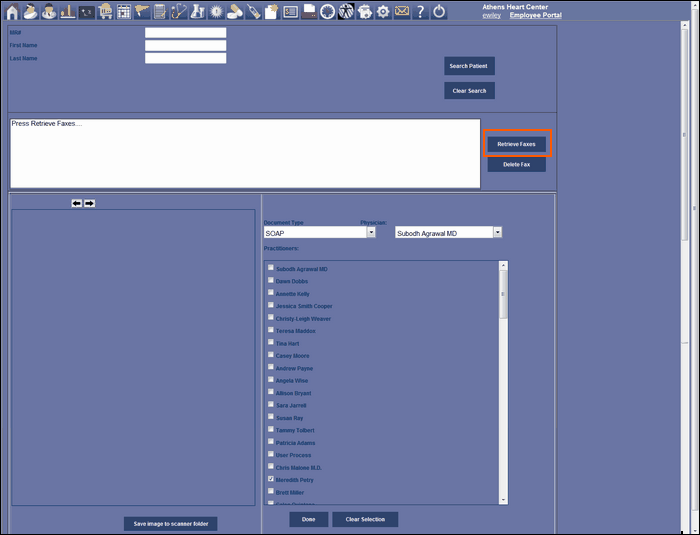Open the settings gear icon
This screenshot has width=700, height=535.
(x=382, y=12)
